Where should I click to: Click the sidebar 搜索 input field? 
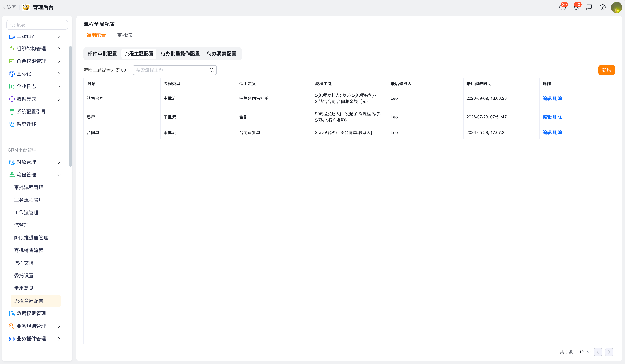37,25
